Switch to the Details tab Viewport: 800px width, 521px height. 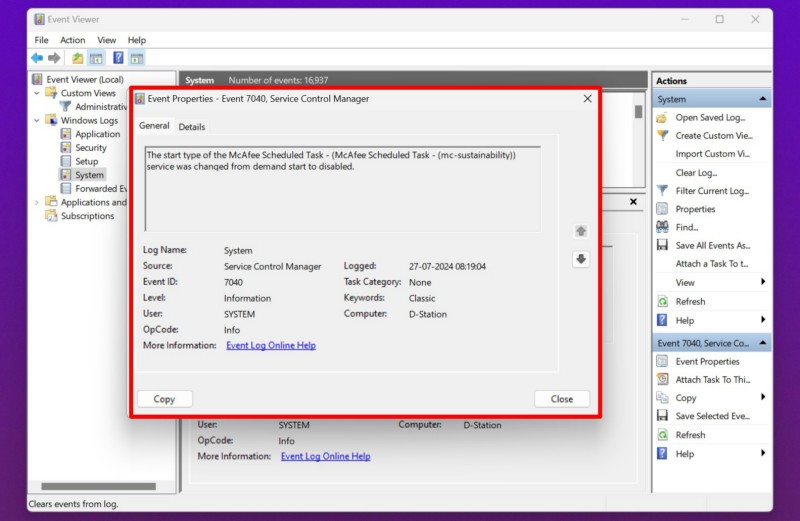coord(192,127)
